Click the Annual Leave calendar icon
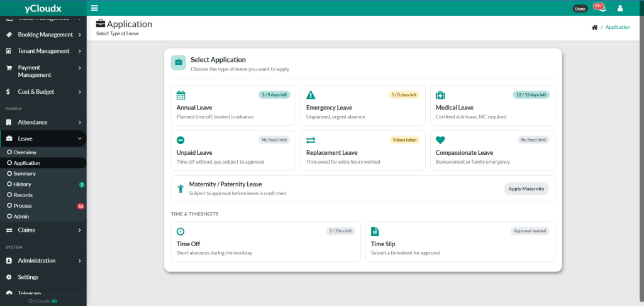 pyautogui.click(x=180, y=96)
